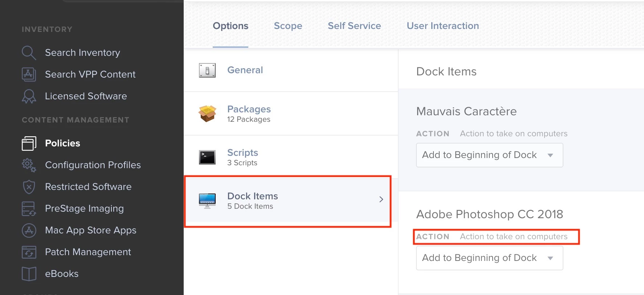The height and width of the screenshot is (295, 644).
Task: Click the eBooks book icon
Action: [29, 274]
